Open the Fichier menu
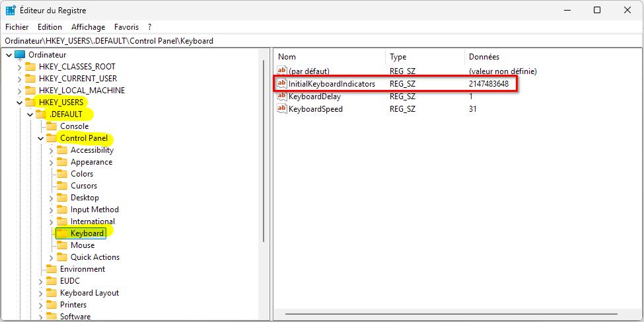Screen dimensions: 644x322 17,27
